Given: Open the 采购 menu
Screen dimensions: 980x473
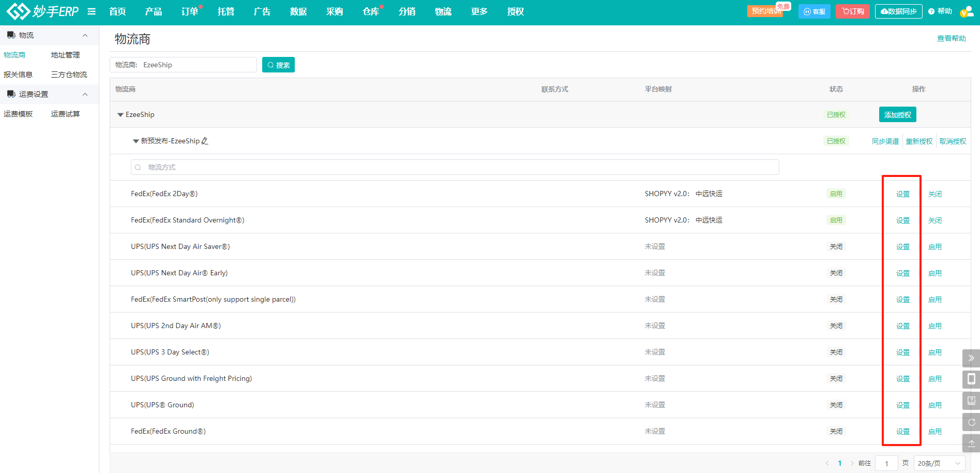Looking at the screenshot, I should [x=335, y=11].
